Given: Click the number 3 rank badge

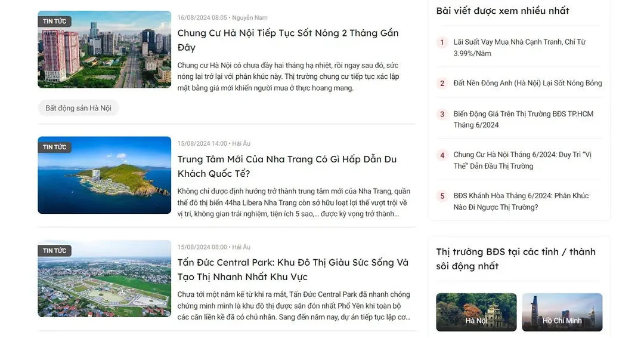Looking at the screenshot, I should pos(442,114).
